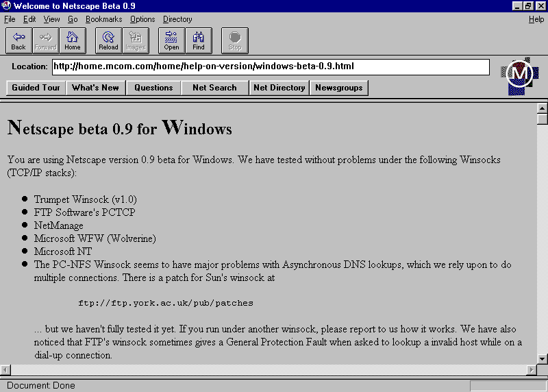This screenshot has width=548, height=392.
Task: Open the Options menu
Action: [142, 19]
